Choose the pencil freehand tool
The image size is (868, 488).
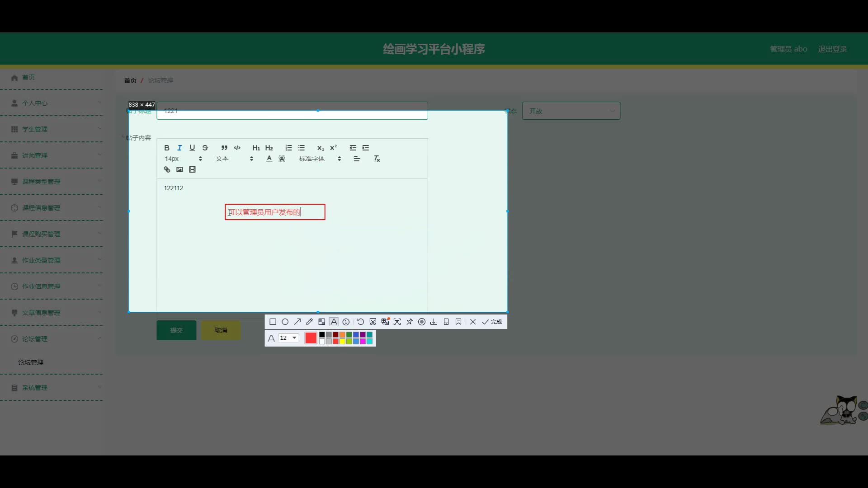[x=309, y=322]
